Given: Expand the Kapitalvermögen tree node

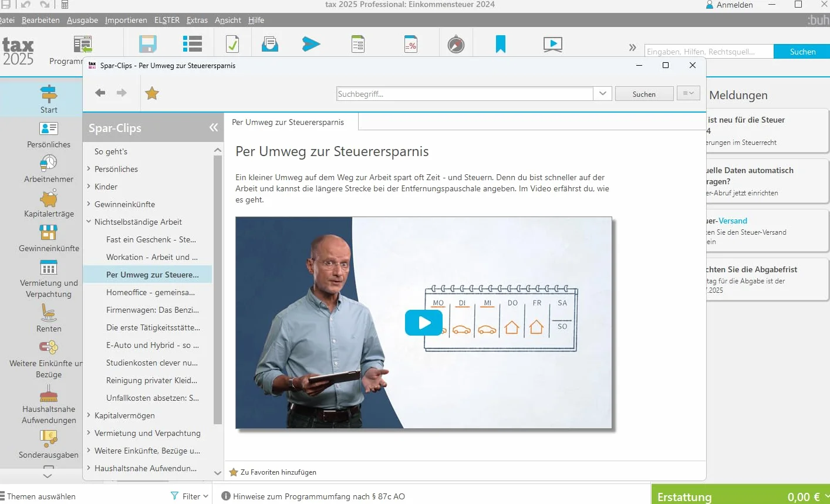Looking at the screenshot, I should pyautogui.click(x=89, y=415).
